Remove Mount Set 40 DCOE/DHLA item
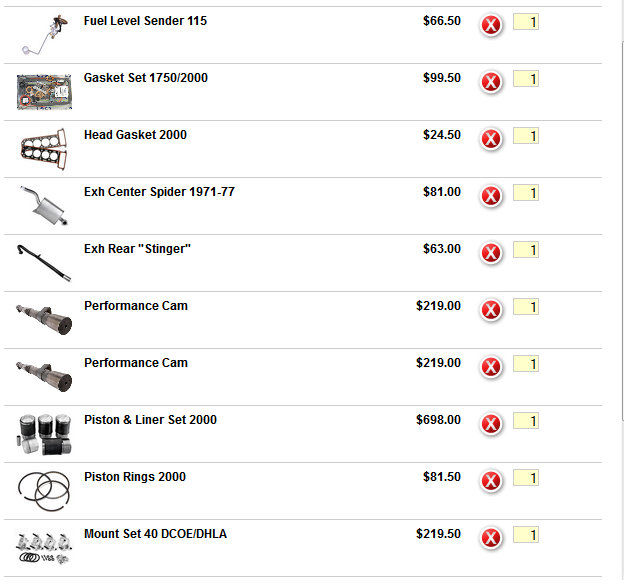Image resolution: width=624 pixels, height=586 pixels. (x=491, y=537)
